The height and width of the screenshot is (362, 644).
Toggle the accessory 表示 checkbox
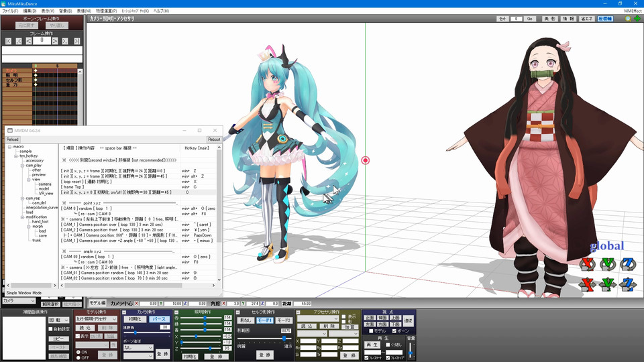tap(343, 317)
